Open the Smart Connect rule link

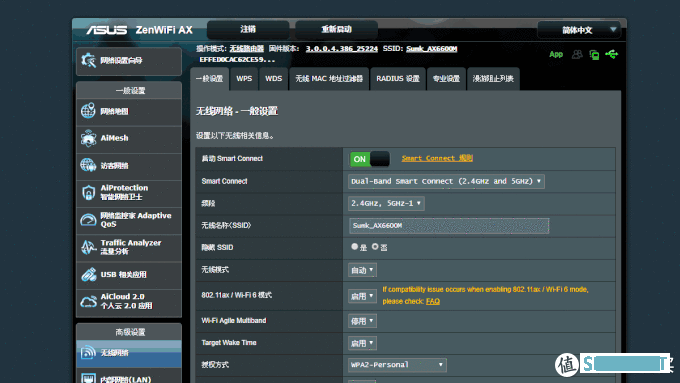pos(437,158)
